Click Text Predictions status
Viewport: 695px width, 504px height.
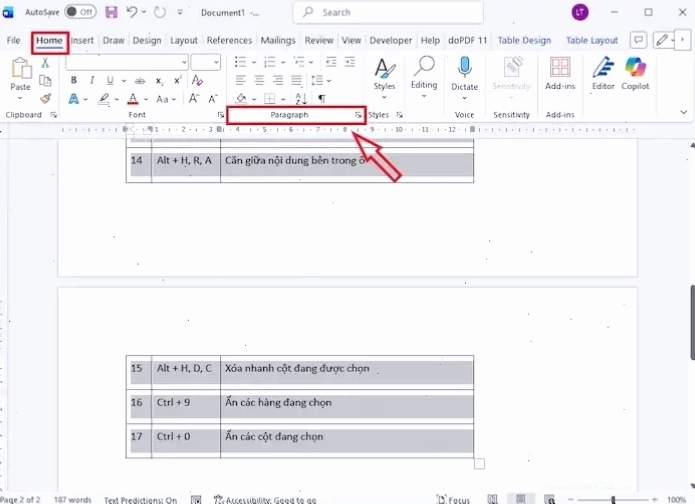141,500
